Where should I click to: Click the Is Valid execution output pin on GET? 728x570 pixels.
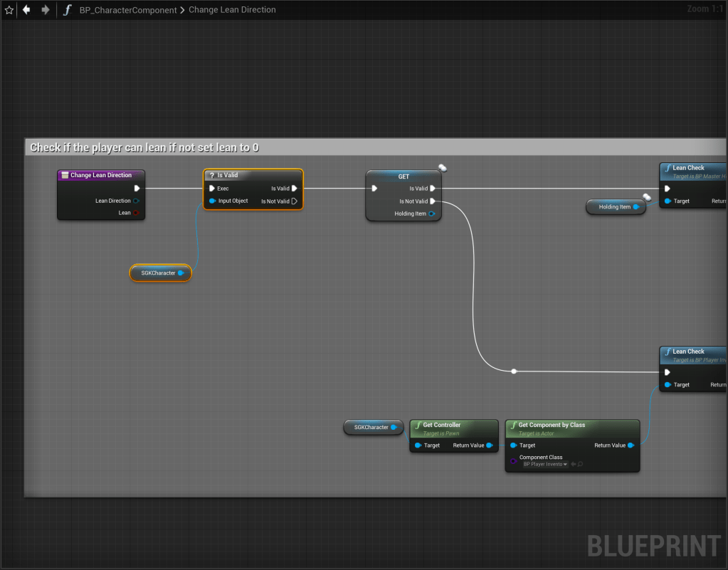point(433,189)
